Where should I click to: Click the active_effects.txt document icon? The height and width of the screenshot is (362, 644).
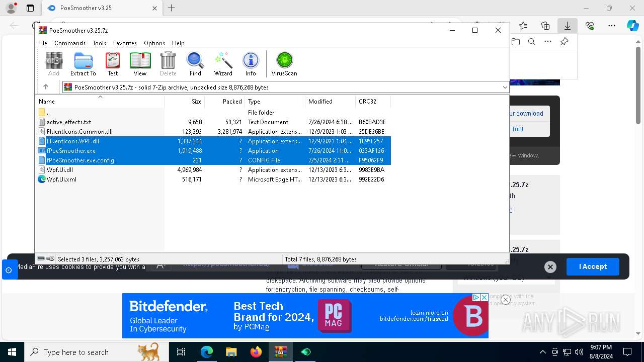(42, 122)
